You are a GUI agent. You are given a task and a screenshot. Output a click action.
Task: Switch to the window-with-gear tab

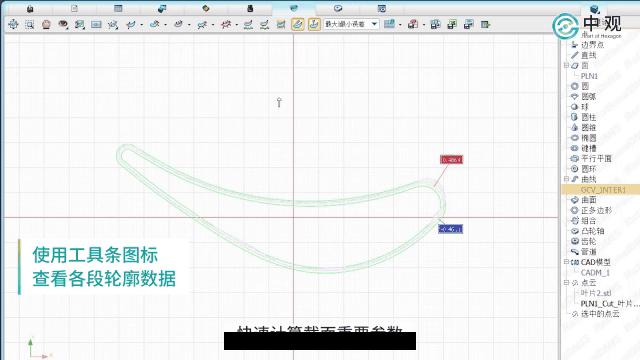[x=382, y=8]
